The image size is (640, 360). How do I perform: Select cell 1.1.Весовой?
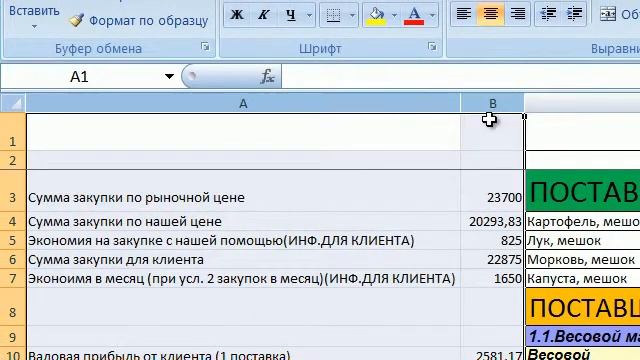583,336
